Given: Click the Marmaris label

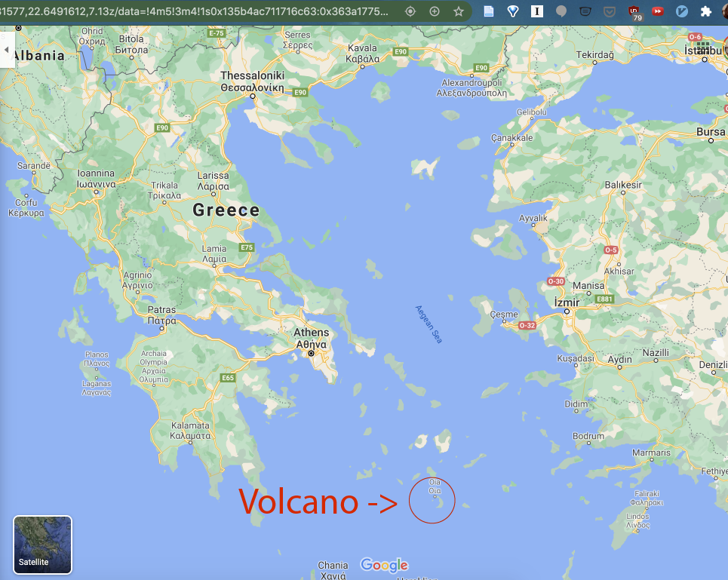Looking at the screenshot, I should point(651,453).
